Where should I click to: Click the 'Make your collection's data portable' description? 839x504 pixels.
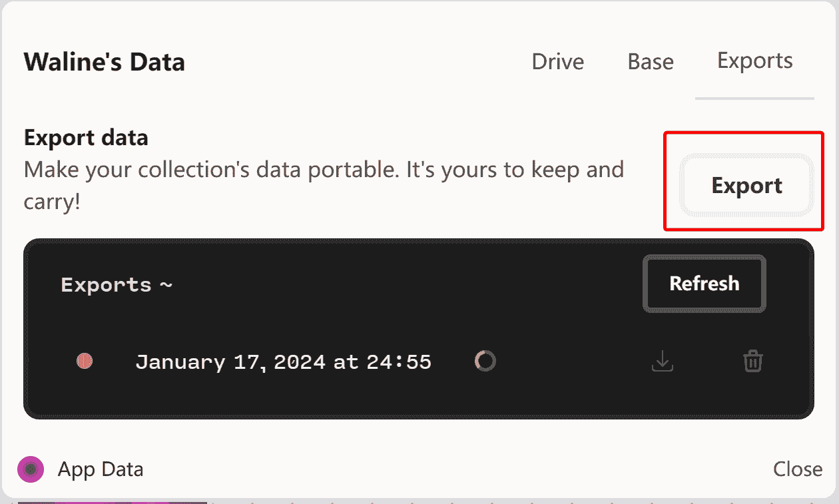click(324, 170)
